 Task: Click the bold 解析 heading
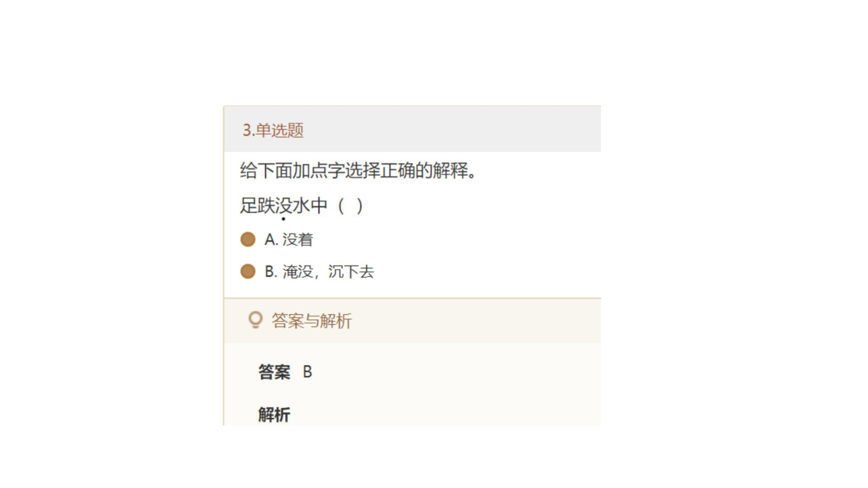point(274,415)
